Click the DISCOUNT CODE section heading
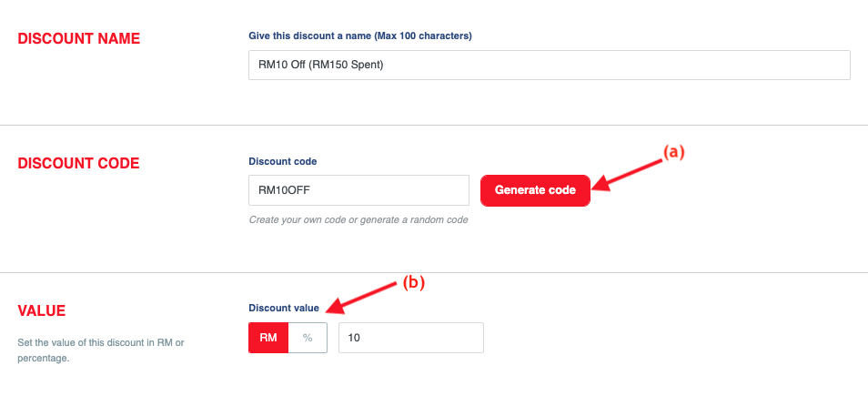 79,163
